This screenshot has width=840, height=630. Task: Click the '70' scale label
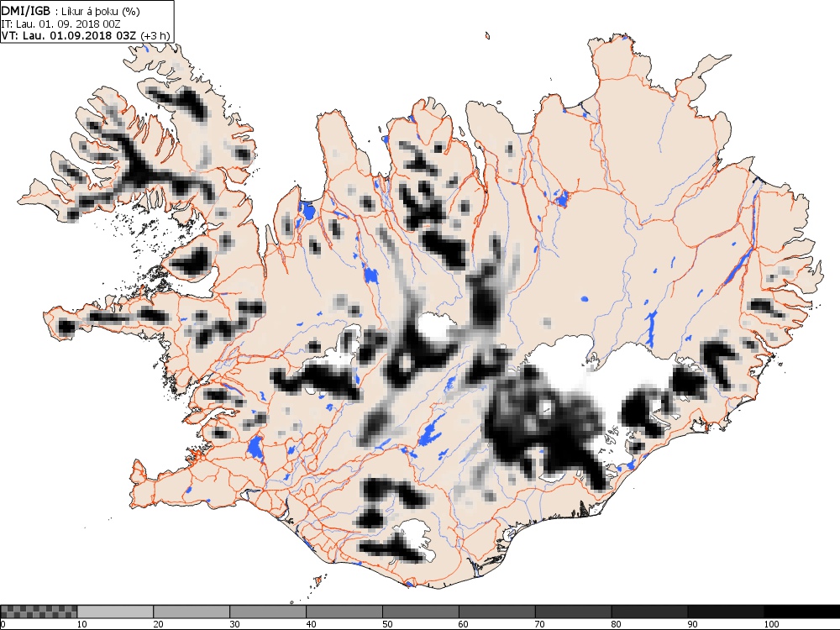point(540,624)
